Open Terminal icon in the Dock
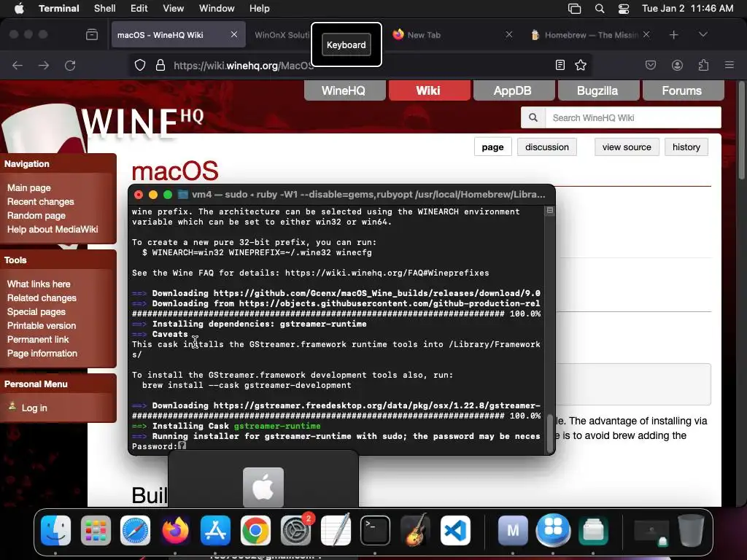Screen dimensions: 747x560 [x=376, y=531]
